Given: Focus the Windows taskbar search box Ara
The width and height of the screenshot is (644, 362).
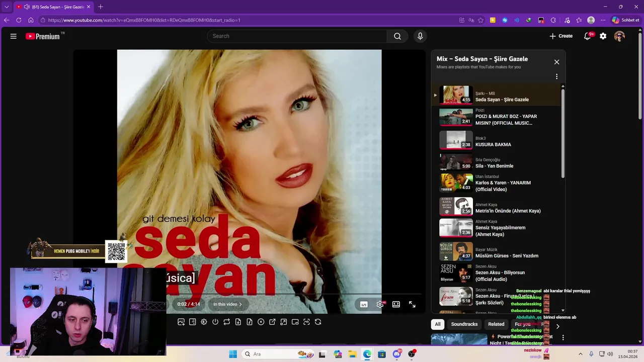Looking at the screenshot, I should click(279, 354).
